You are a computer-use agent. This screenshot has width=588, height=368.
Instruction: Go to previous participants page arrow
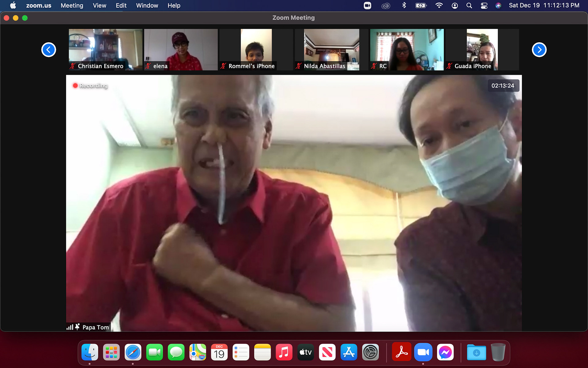[x=49, y=50]
